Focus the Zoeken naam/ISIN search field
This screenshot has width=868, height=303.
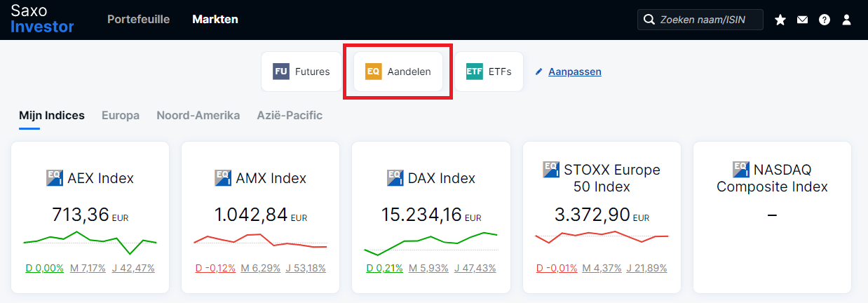coord(700,20)
